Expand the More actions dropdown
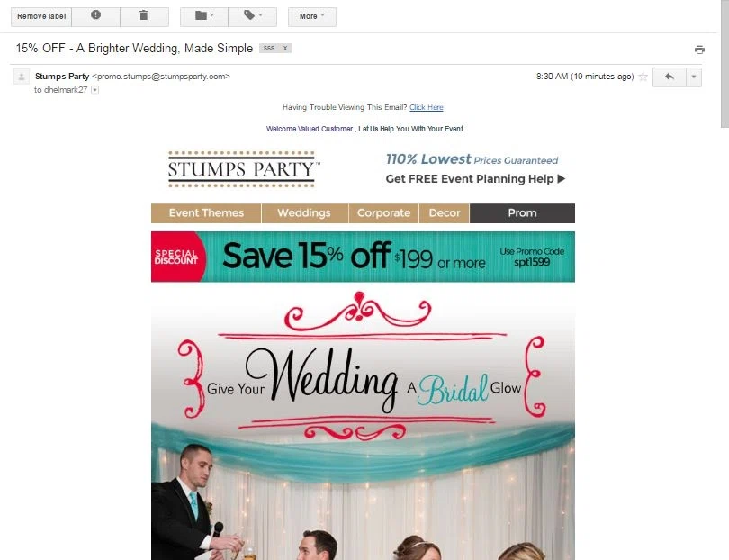The height and width of the screenshot is (560, 729). (x=312, y=16)
